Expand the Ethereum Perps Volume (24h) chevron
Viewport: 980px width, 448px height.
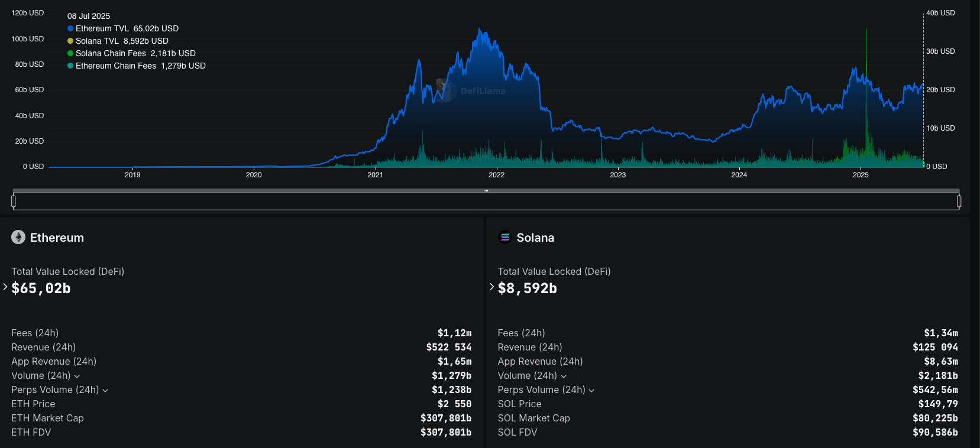(105, 390)
